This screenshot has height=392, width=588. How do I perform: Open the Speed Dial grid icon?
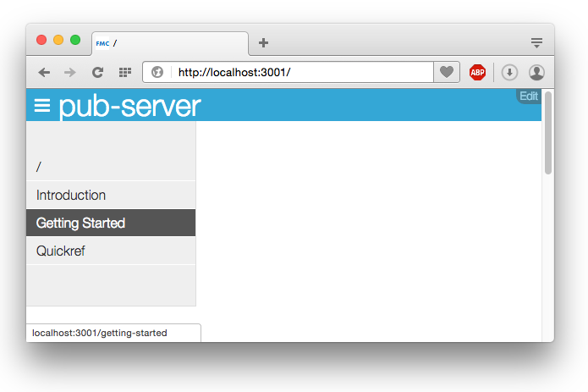point(125,72)
